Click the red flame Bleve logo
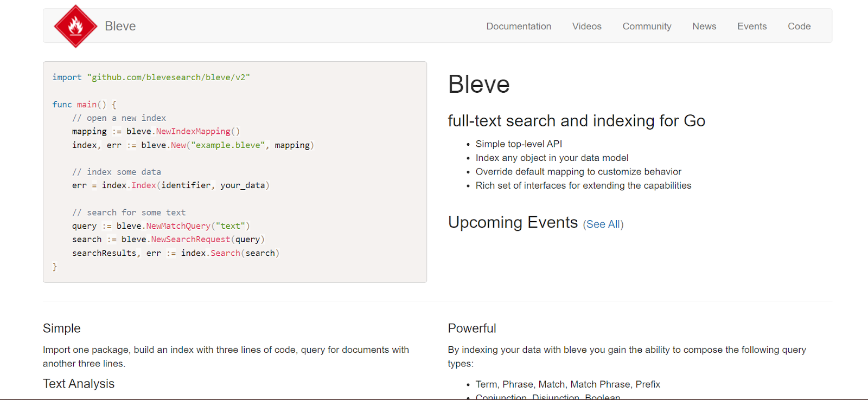The height and width of the screenshot is (400, 868). (76, 26)
